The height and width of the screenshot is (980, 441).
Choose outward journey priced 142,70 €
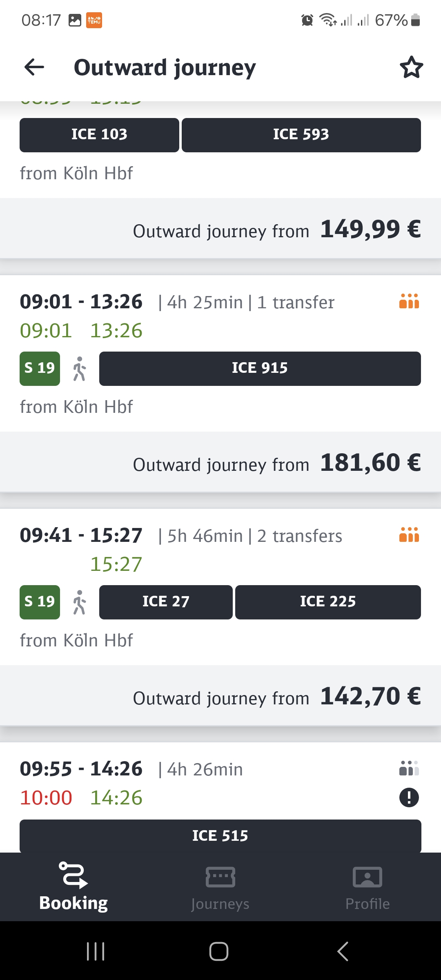(x=220, y=696)
